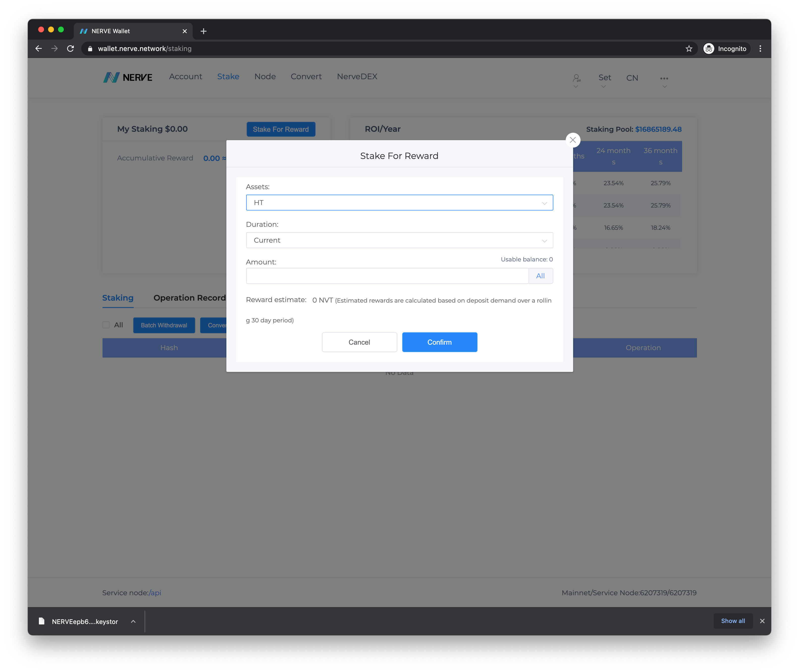The height and width of the screenshot is (672, 799).
Task: Click the address bar URL
Action: coord(145,48)
